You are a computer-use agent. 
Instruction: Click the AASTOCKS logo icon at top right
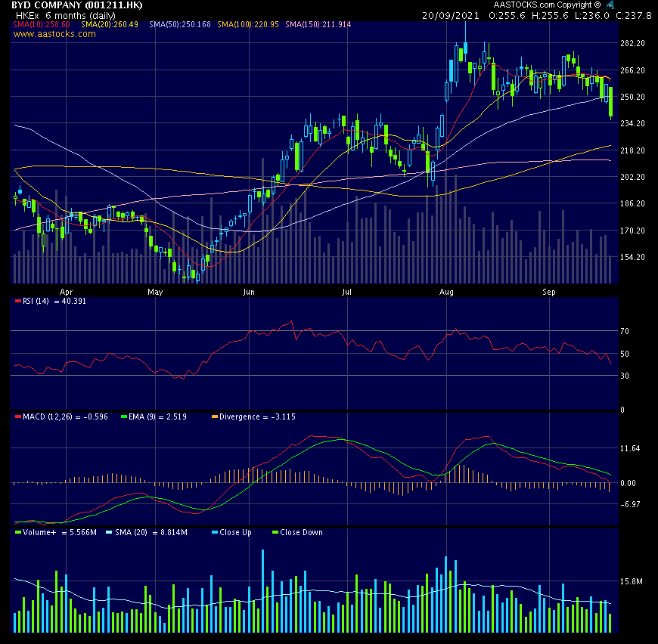(610, 5)
